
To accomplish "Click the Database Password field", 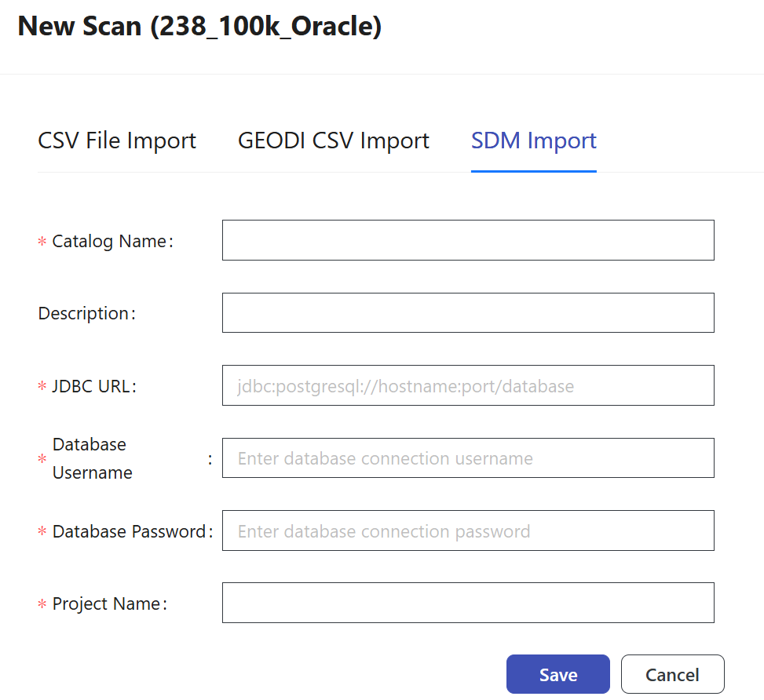I will 468,530.
